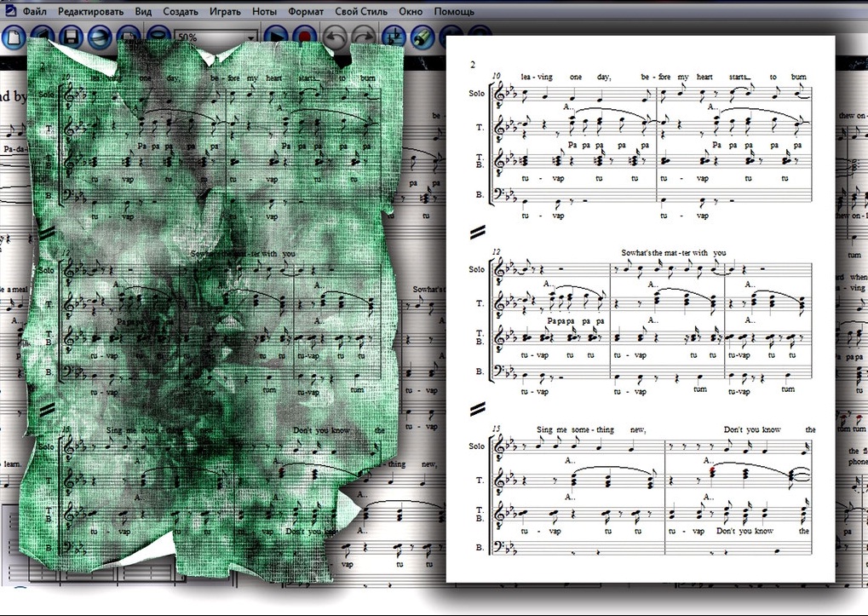This screenshot has width=868, height=616.
Task: Open the Свой Стиль menu
Action: pyautogui.click(x=361, y=12)
